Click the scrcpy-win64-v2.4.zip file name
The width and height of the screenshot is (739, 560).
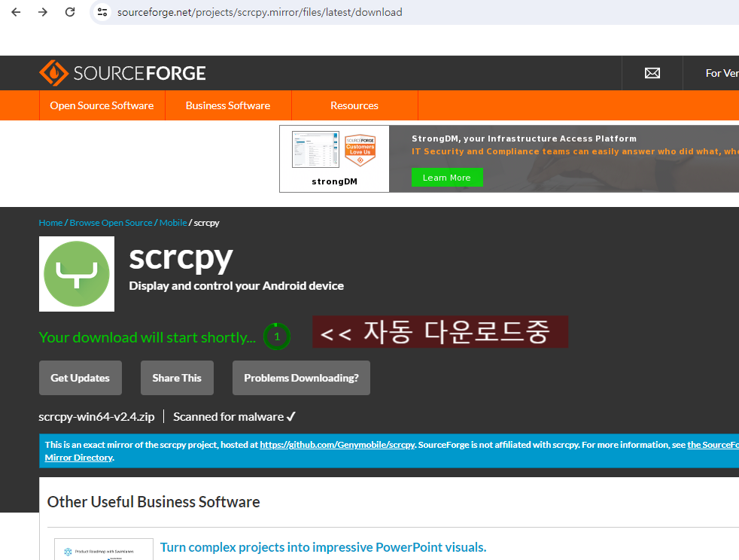pos(96,417)
